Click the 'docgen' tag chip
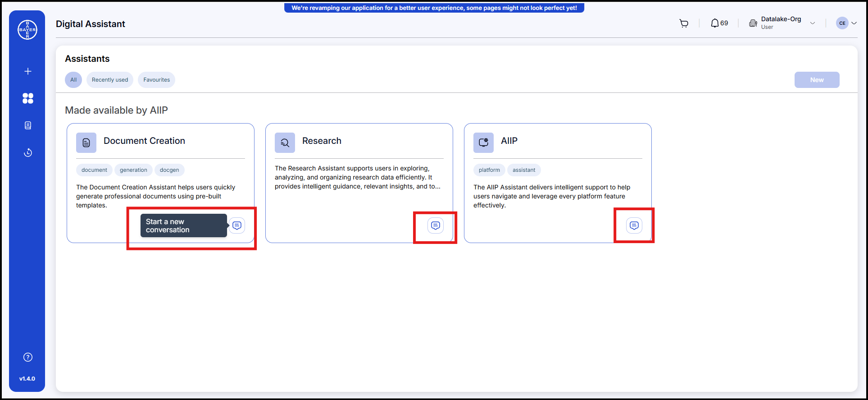Viewport: 868px width, 400px height. [x=169, y=170]
